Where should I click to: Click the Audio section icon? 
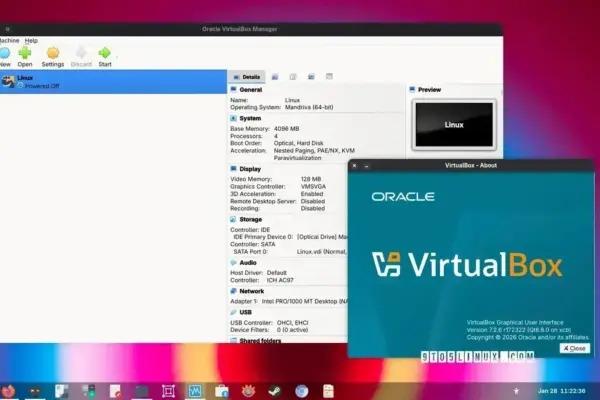(x=233, y=263)
